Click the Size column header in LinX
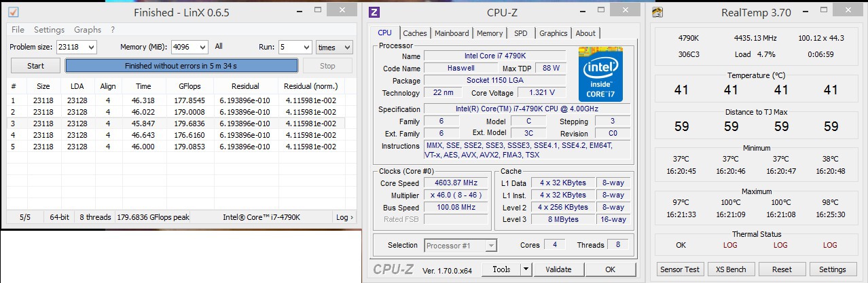The height and width of the screenshot is (283, 868). point(43,86)
